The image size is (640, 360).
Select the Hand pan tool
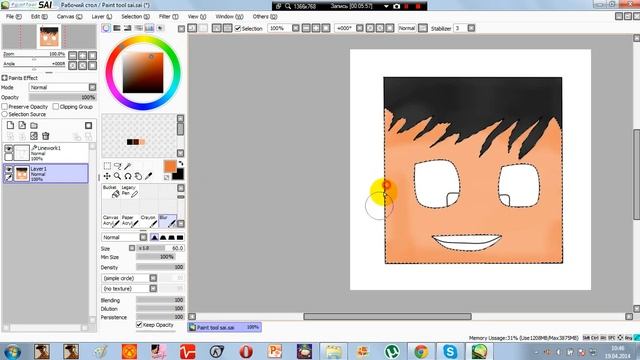[138, 176]
